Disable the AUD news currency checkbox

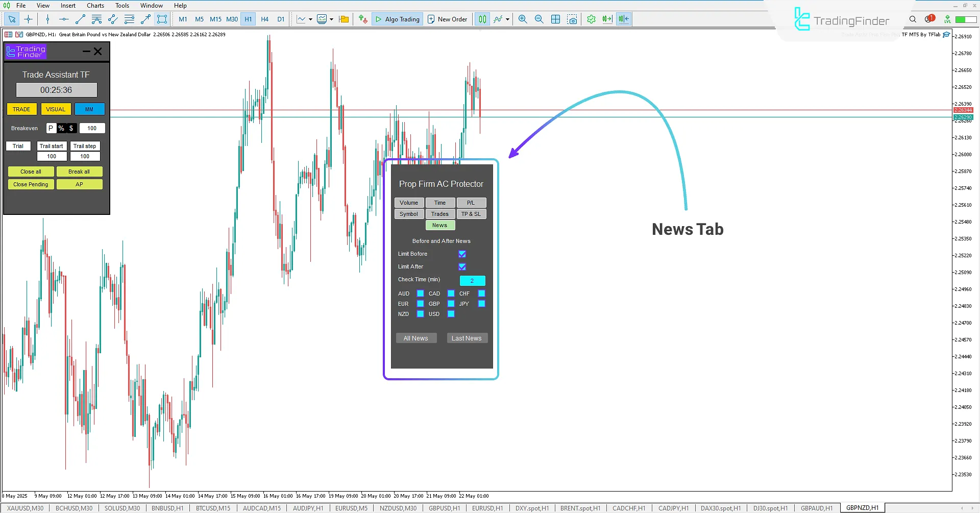pyautogui.click(x=420, y=294)
